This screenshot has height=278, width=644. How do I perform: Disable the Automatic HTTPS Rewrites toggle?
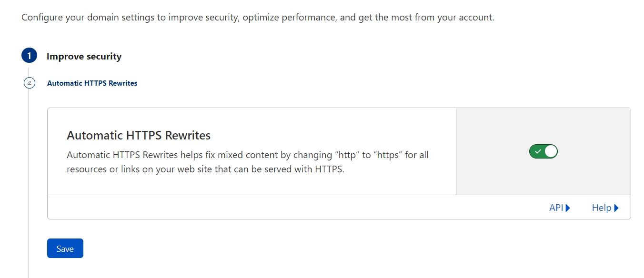(x=543, y=151)
